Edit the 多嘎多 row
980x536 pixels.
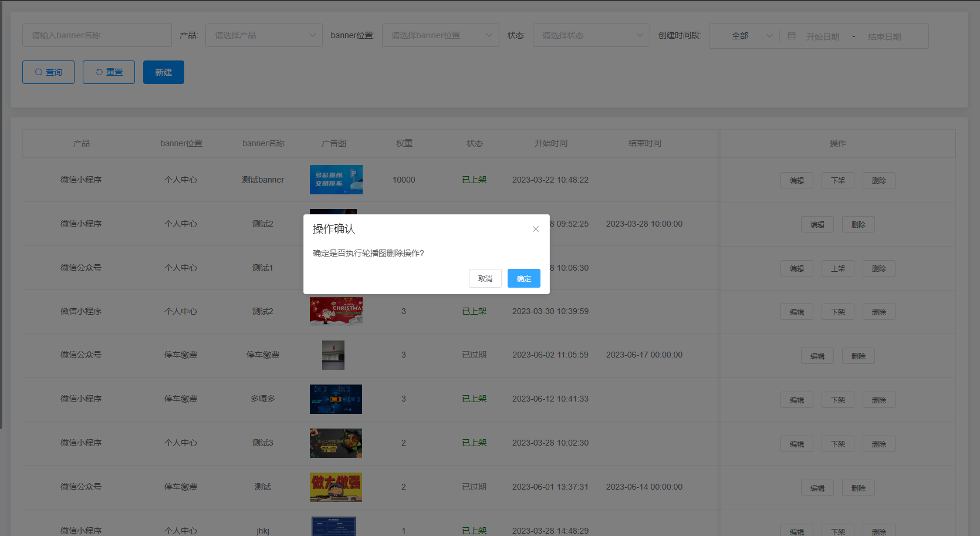click(796, 400)
